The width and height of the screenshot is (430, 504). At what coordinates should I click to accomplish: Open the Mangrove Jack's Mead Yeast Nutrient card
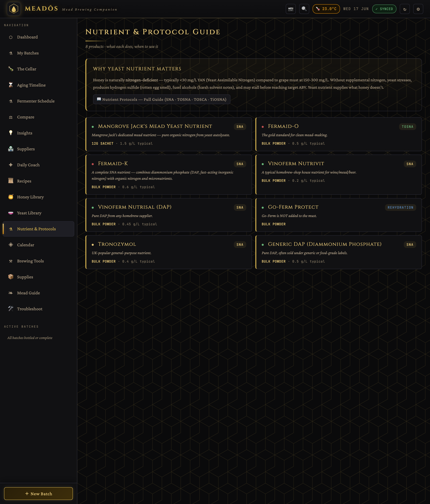[169, 134]
